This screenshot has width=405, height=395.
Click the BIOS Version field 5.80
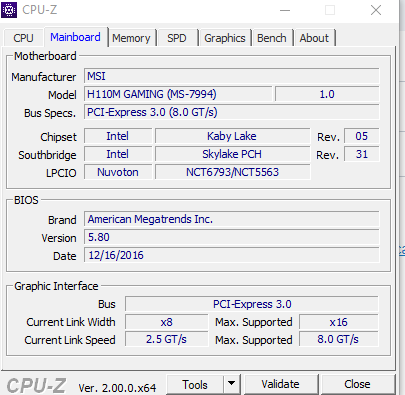(232, 237)
